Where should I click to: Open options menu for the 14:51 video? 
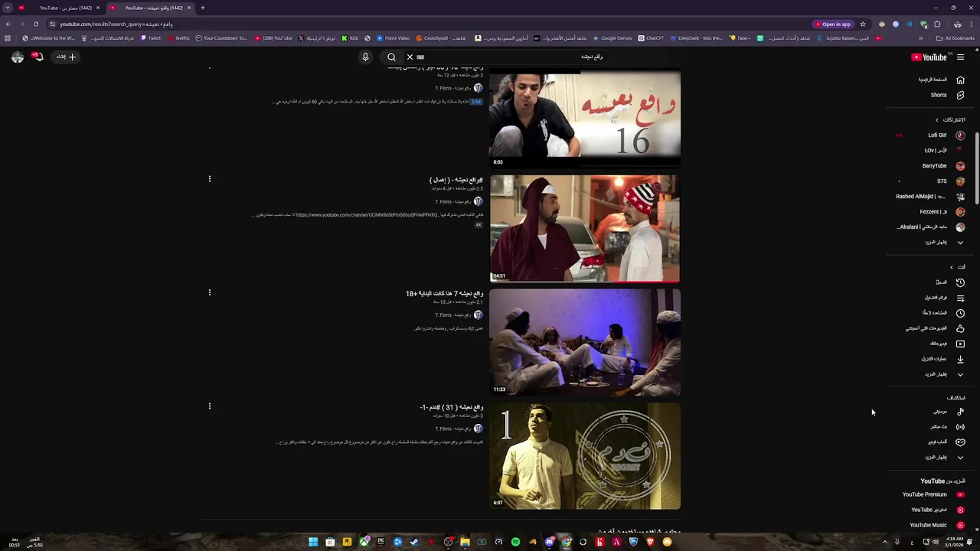click(209, 179)
